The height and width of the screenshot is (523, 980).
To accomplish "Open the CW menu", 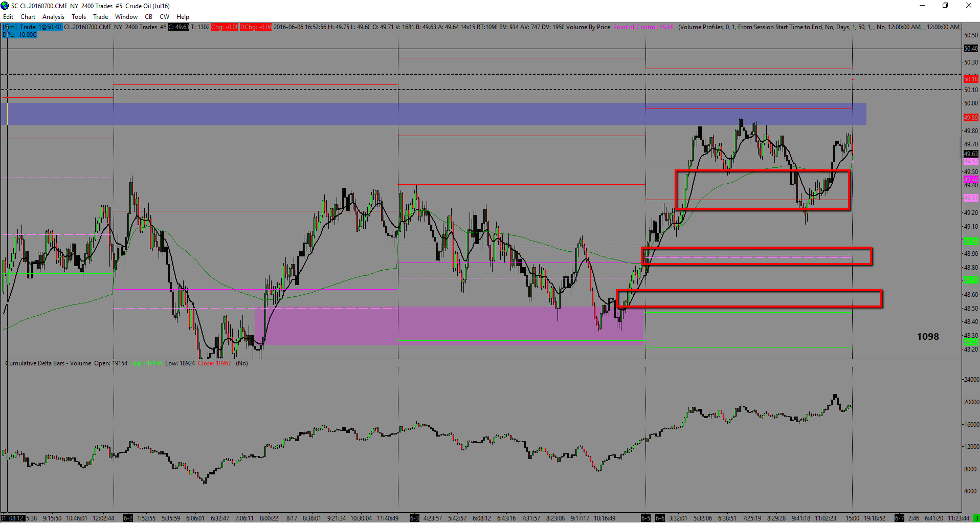I will [164, 17].
